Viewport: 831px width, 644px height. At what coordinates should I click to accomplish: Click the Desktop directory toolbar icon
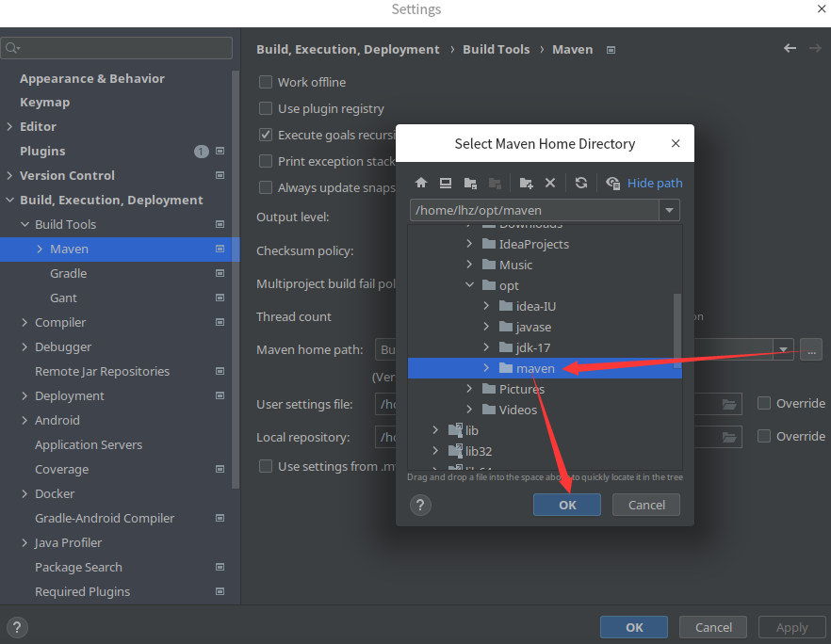pos(445,183)
